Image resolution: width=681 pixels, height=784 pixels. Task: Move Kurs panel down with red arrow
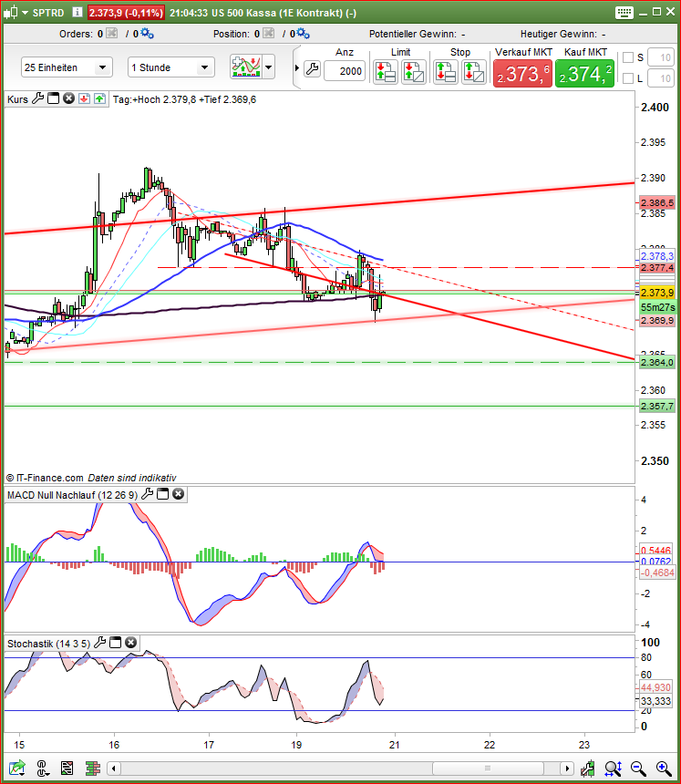[x=84, y=98]
